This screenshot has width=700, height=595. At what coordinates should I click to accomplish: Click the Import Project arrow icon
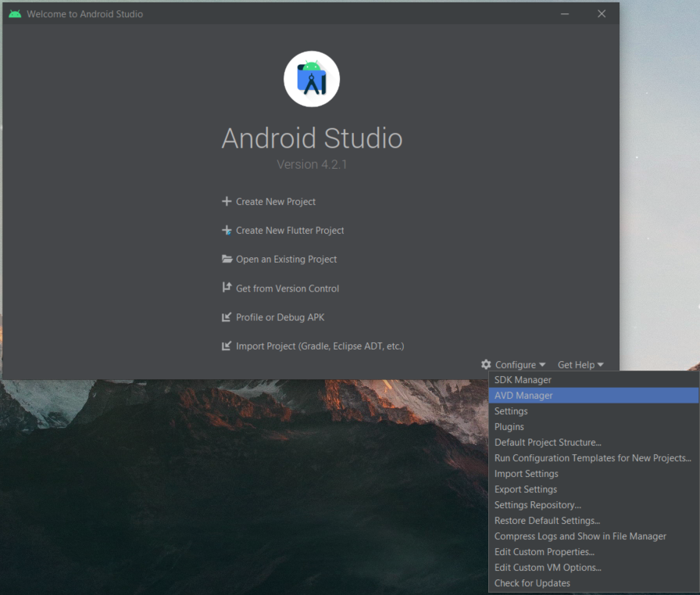(x=227, y=346)
